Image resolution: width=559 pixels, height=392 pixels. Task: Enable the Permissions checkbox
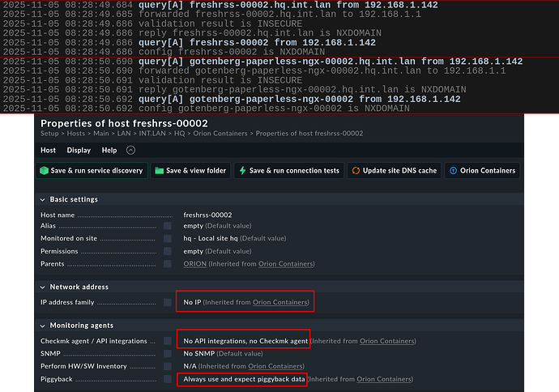point(168,251)
